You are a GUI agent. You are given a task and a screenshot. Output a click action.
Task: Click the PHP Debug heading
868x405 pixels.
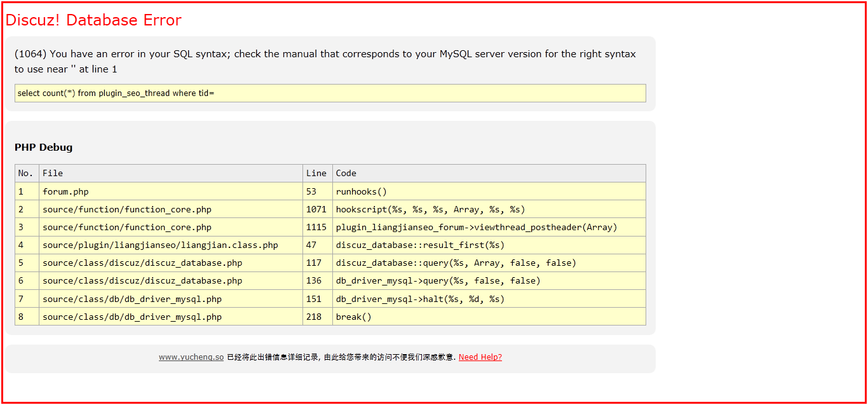(43, 148)
